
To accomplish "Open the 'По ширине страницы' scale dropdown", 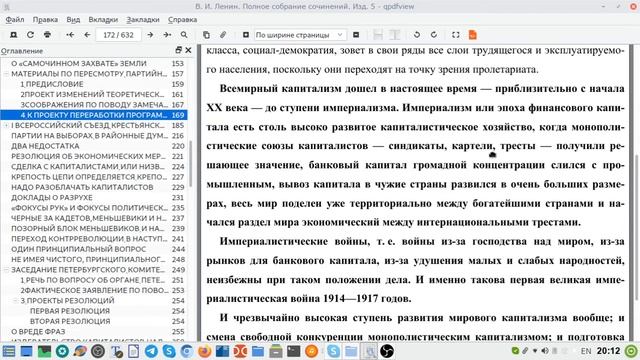I will click(300, 35).
